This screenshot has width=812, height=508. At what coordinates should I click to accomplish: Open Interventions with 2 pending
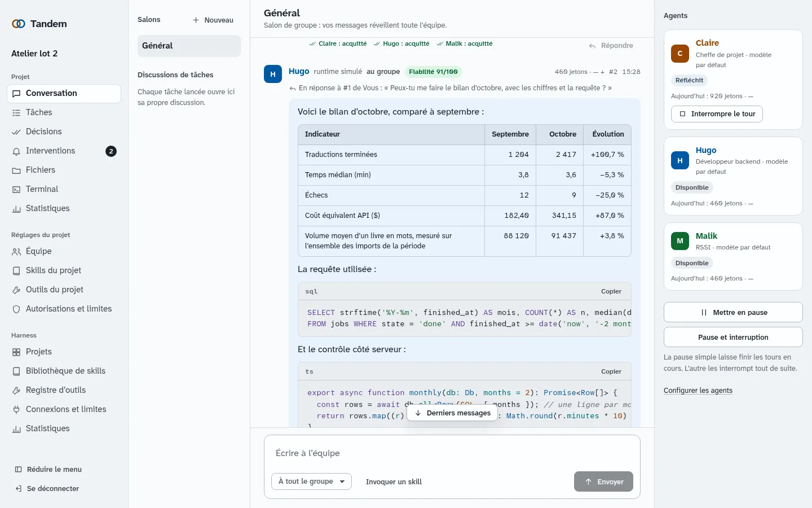(x=64, y=151)
